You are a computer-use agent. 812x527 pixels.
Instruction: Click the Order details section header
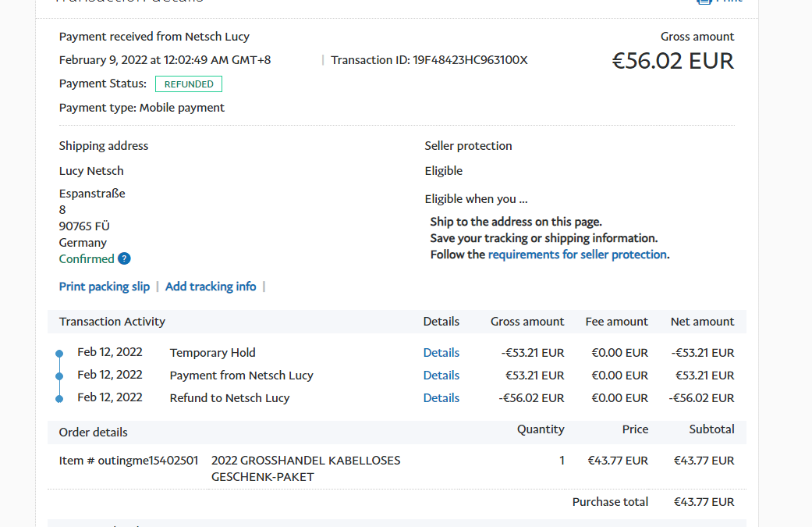pyautogui.click(x=94, y=433)
